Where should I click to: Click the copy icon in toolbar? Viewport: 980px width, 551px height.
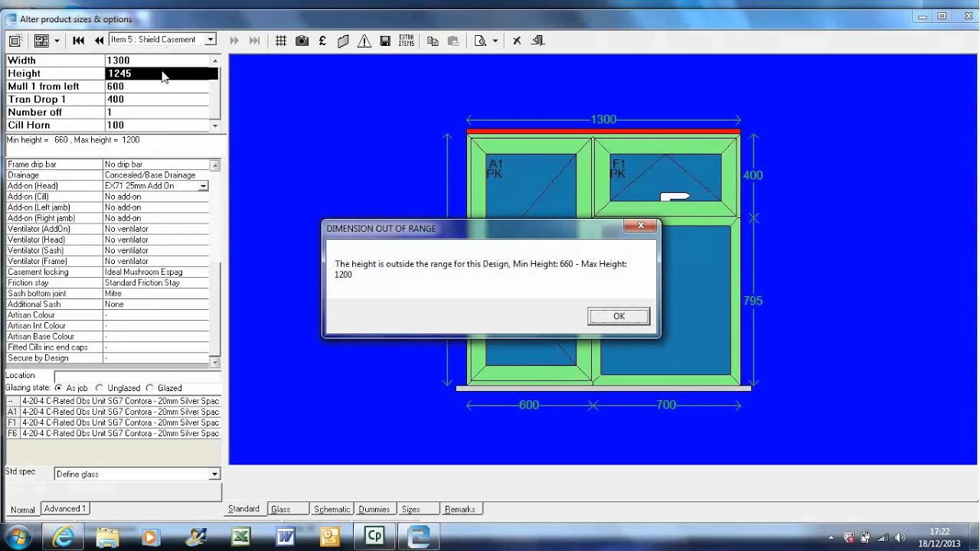click(x=433, y=41)
